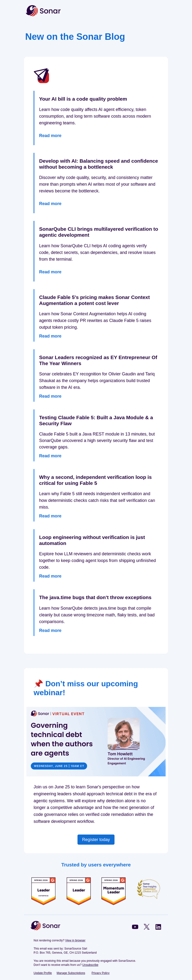Read more under SonarQube CLI article
Viewport: 192px width, 980px height.
50,272
